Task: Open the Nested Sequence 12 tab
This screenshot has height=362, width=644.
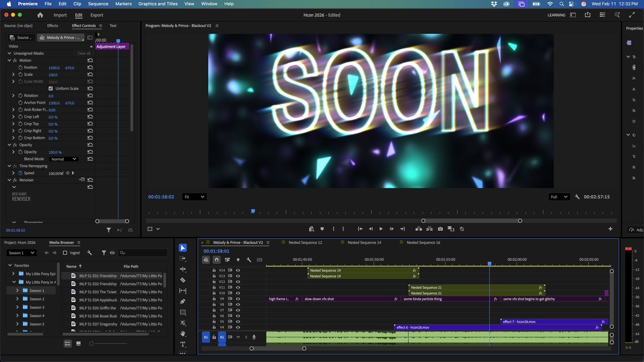Action: point(305,242)
